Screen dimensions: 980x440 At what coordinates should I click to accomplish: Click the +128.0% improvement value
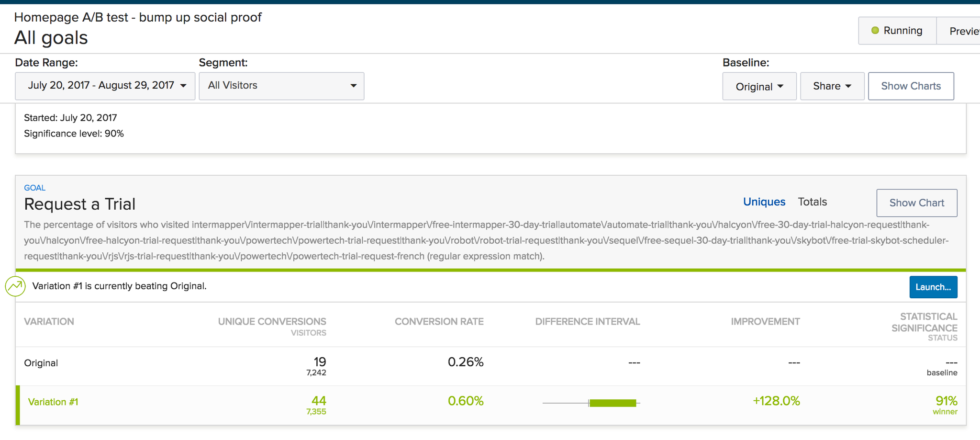tap(776, 401)
